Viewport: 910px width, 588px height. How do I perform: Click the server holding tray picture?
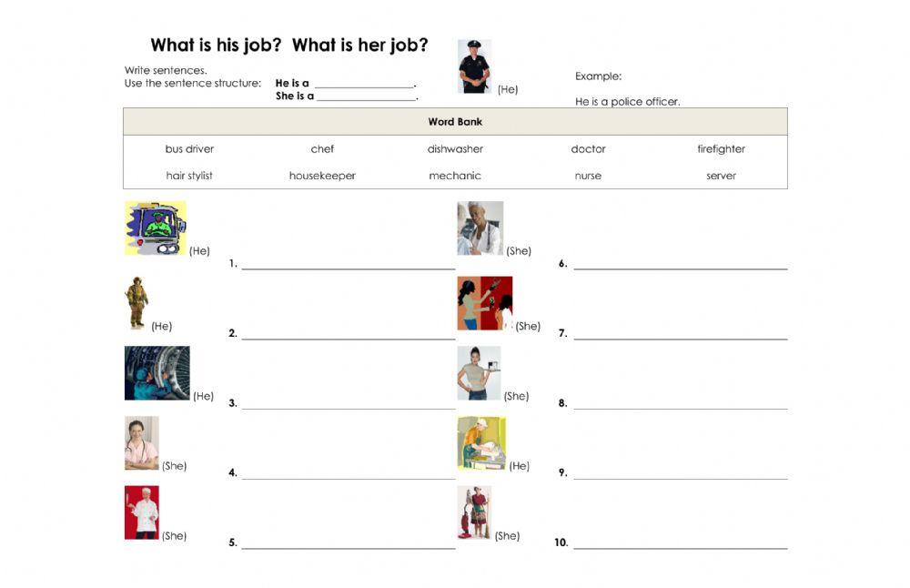click(479, 373)
